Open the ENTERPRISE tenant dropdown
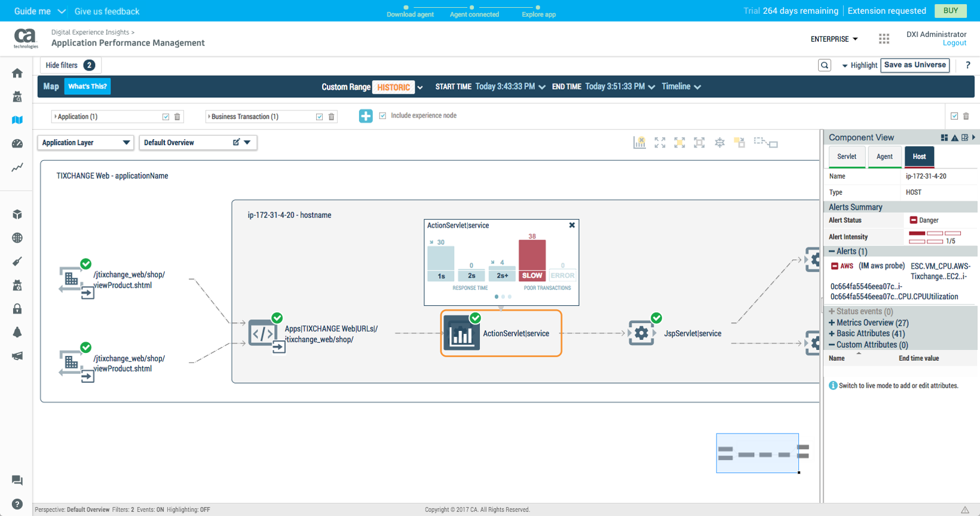 tap(834, 39)
